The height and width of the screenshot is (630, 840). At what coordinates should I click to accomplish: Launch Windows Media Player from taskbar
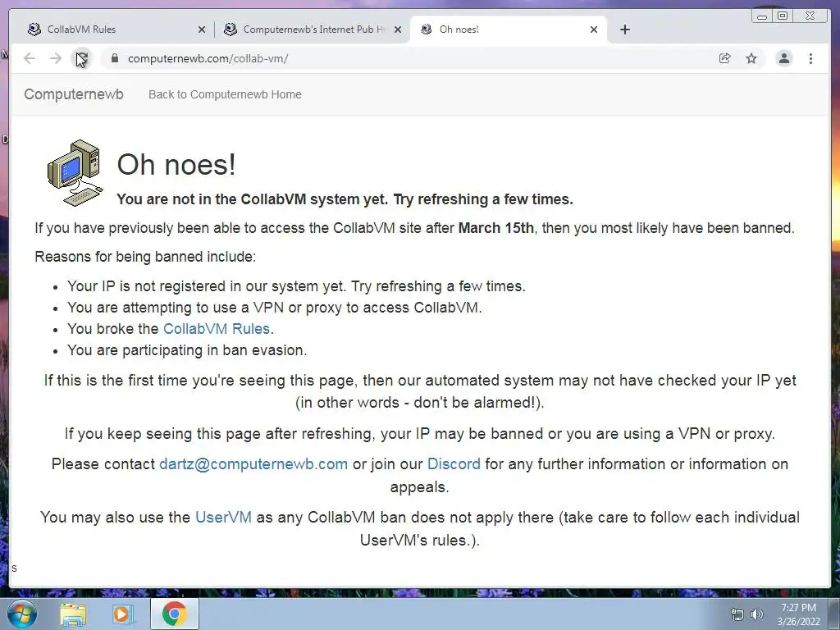123,614
